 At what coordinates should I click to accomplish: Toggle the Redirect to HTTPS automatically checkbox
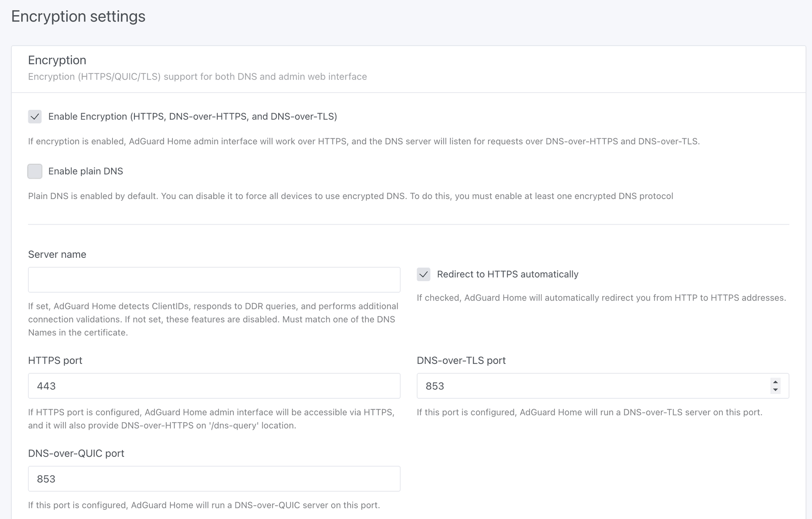423,274
